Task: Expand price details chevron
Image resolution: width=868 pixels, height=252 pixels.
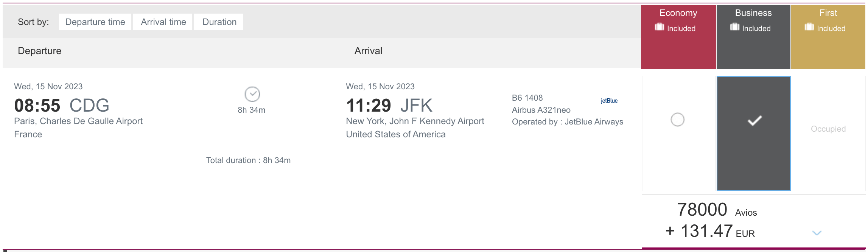Action: [x=817, y=233]
